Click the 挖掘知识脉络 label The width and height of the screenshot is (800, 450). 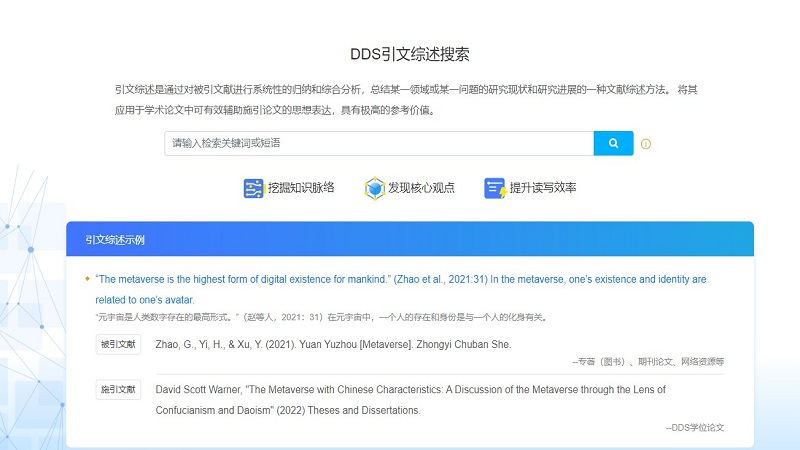[301, 188]
